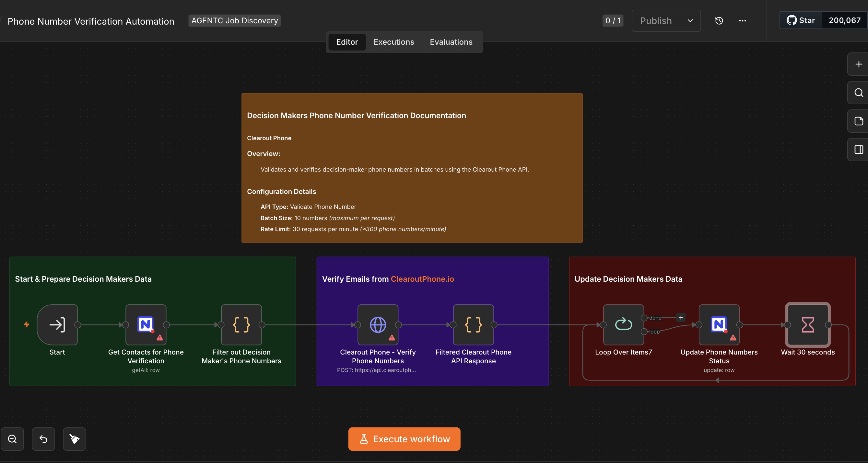Click the AGENTC Job Discovery tag
The width and height of the screenshot is (868, 463).
coord(235,21)
